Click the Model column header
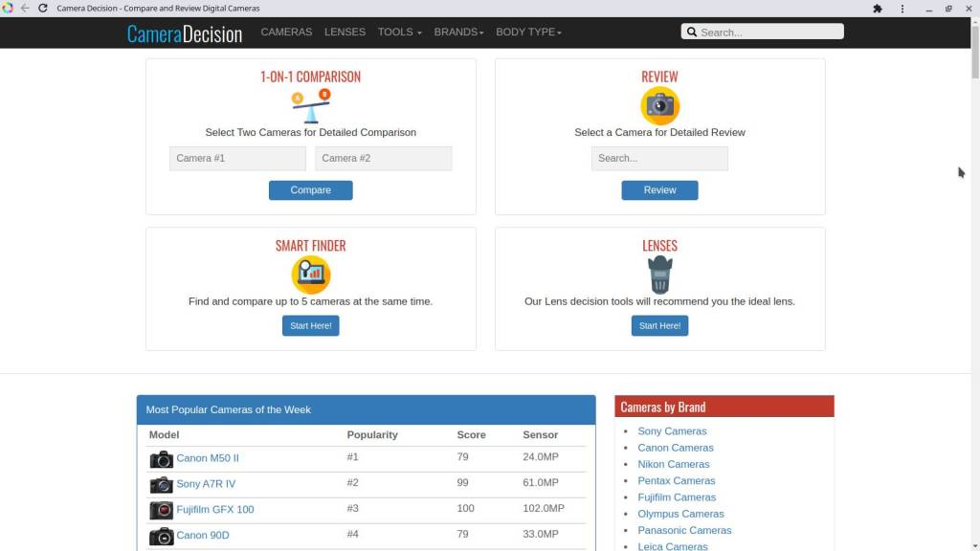This screenshot has height=551, width=980. pyautogui.click(x=164, y=435)
